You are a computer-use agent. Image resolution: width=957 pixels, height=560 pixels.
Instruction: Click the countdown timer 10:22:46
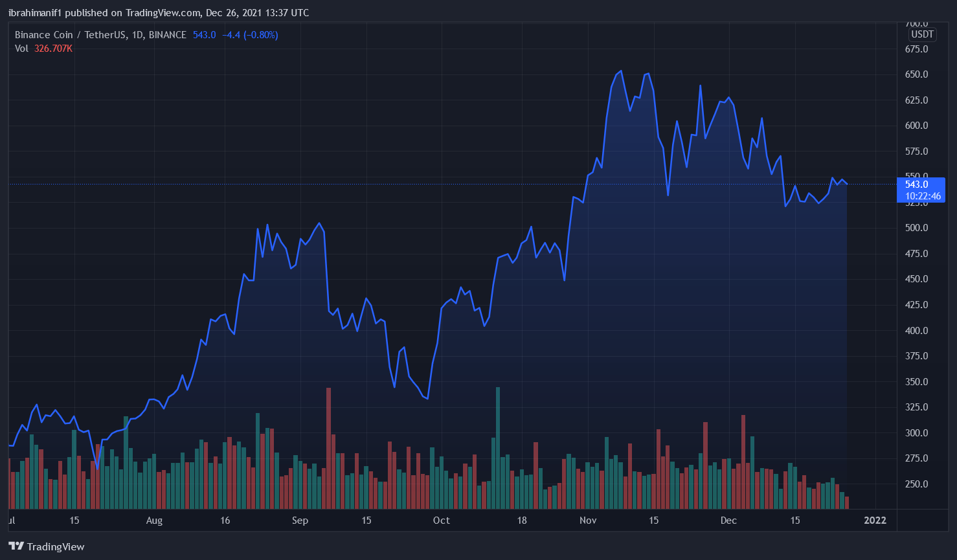(x=923, y=196)
